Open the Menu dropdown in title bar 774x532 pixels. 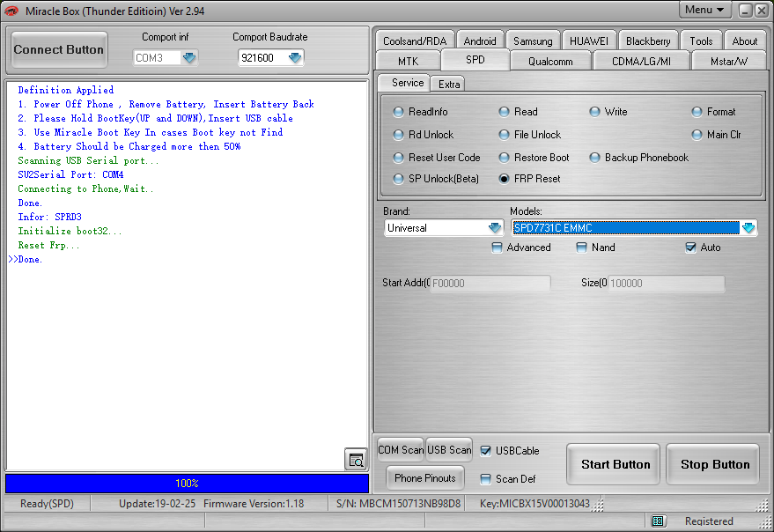coord(704,10)
